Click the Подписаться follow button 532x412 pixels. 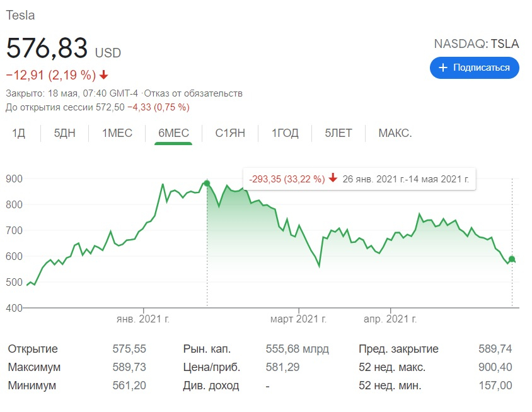point(474,68)
